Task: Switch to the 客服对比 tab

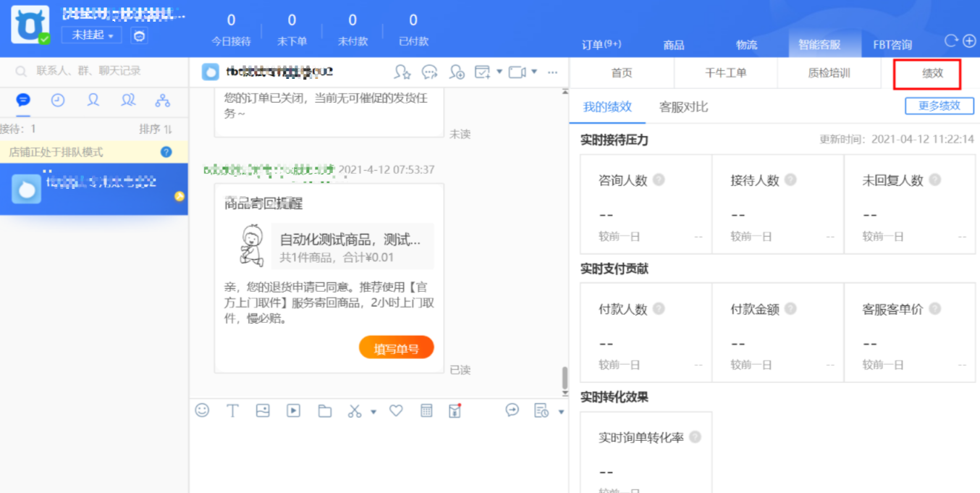Action: (683, 107)
